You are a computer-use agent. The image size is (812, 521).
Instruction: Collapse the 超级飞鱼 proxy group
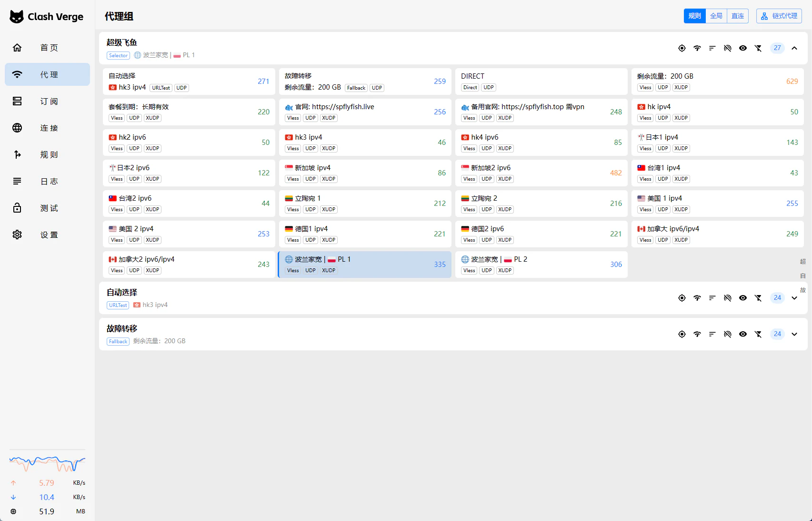pyautogui.click(x=794, y=48)
